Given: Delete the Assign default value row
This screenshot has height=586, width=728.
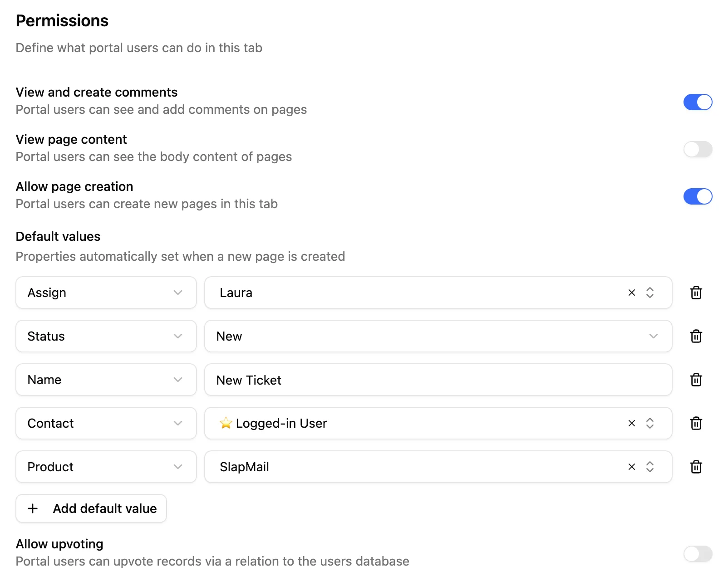Looking at the screenshot, I should pos(696,293).
